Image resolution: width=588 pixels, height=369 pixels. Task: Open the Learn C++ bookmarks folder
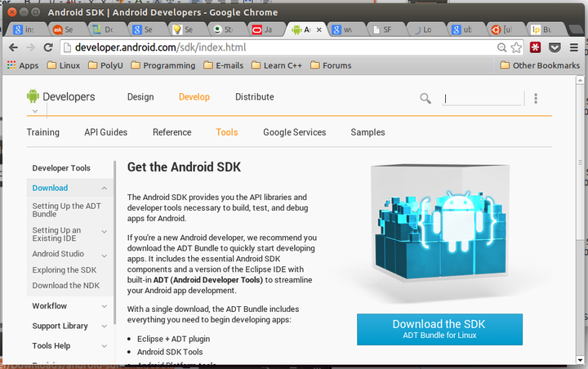click(277, 65)
